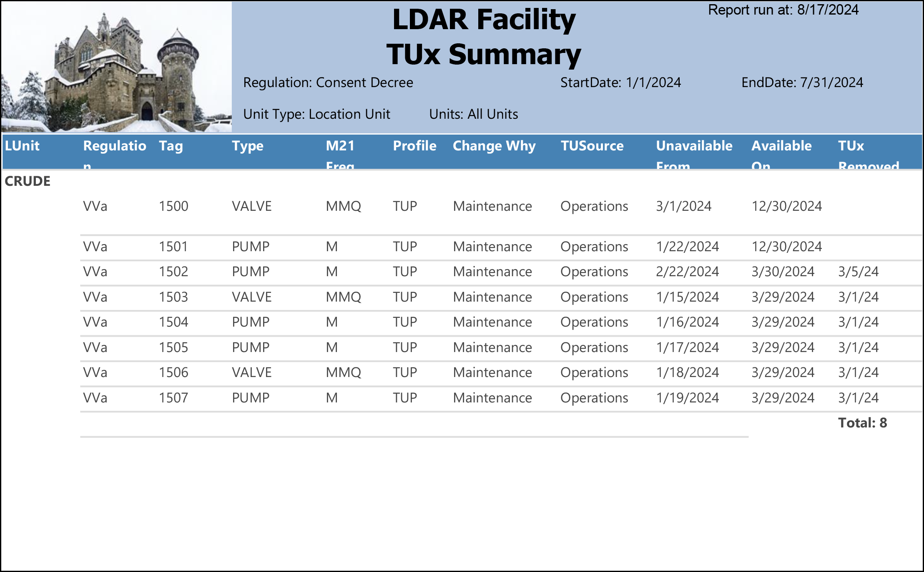924x572 pixels.
Task: Click the Available On column header
Action: [x=781, y=153]
